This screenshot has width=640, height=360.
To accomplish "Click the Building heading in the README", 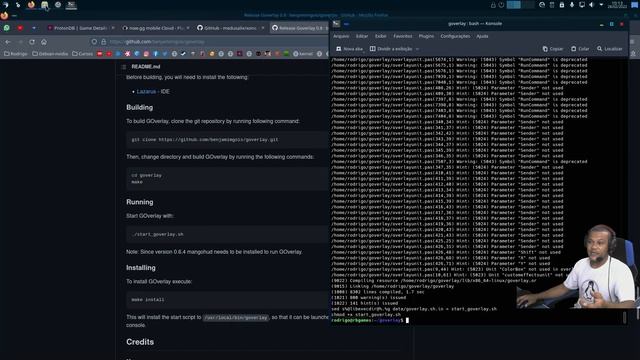I will [x=140, y=107].
